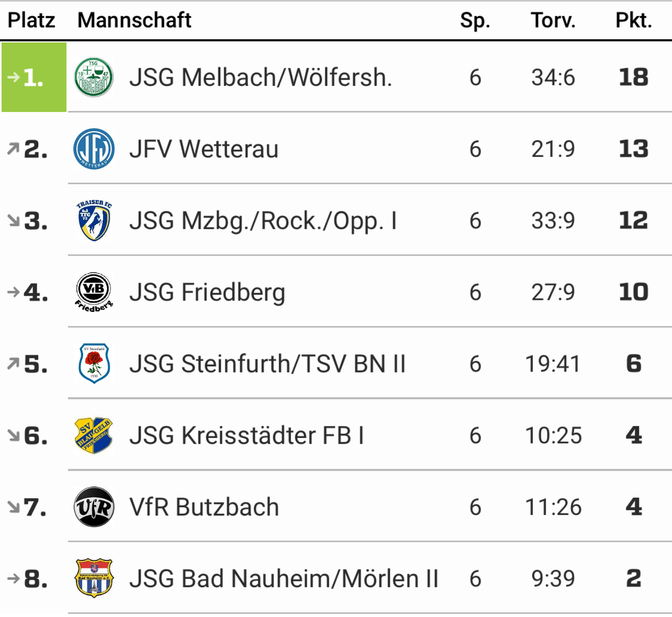Screen dimensions: 672x617
Task: Click the Mannschaft column header
Action: tap(134, 20)
